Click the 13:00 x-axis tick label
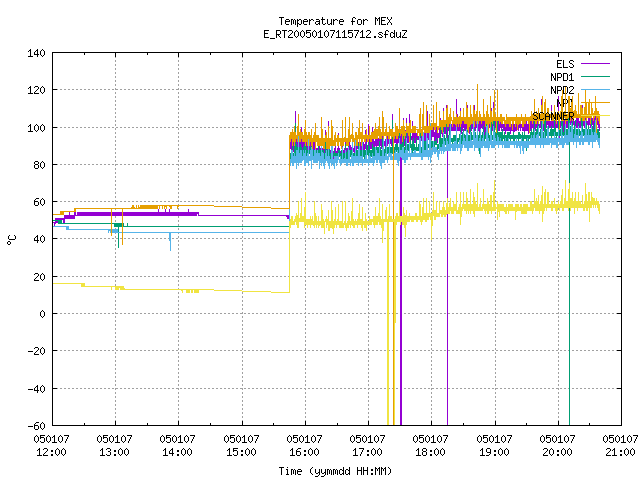 click(114, 452)
